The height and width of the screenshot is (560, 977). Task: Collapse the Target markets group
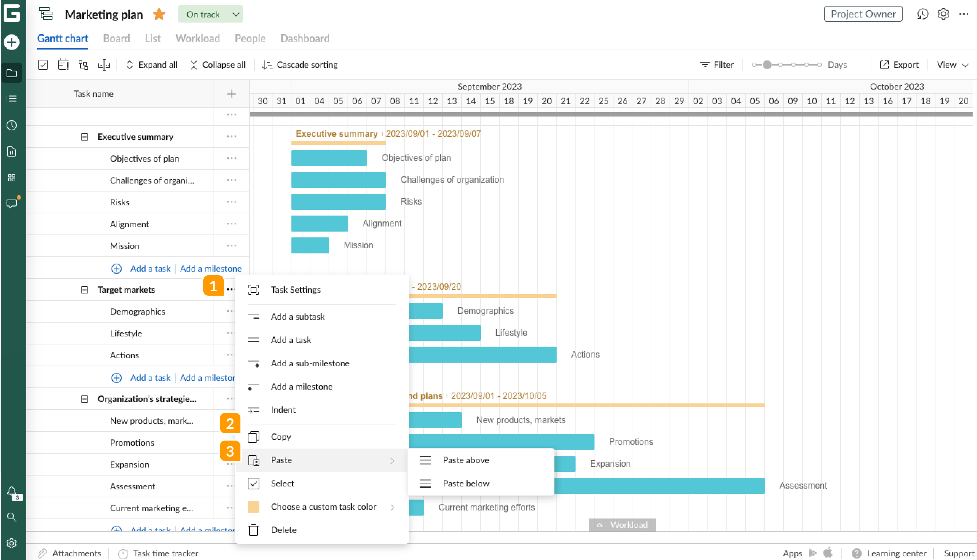tap(84, 289)
